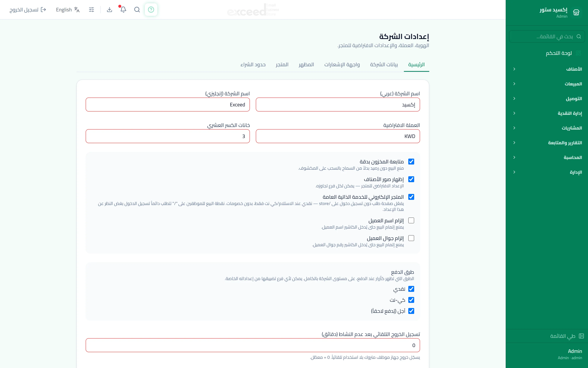The width and height of the screenshot is (588, 368).
Task: Expand الإدارة sidebar section
Action: pyautogui.click(x=547, y=172)
